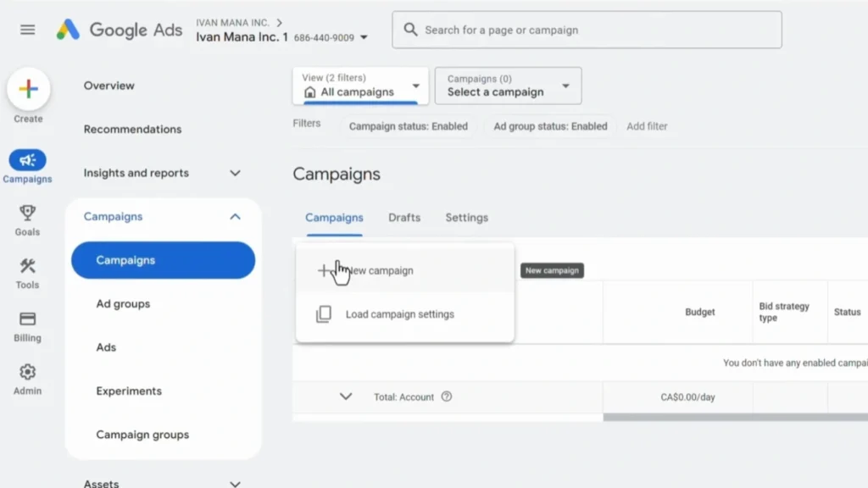Click the search magnifier icon

point(410,30)
